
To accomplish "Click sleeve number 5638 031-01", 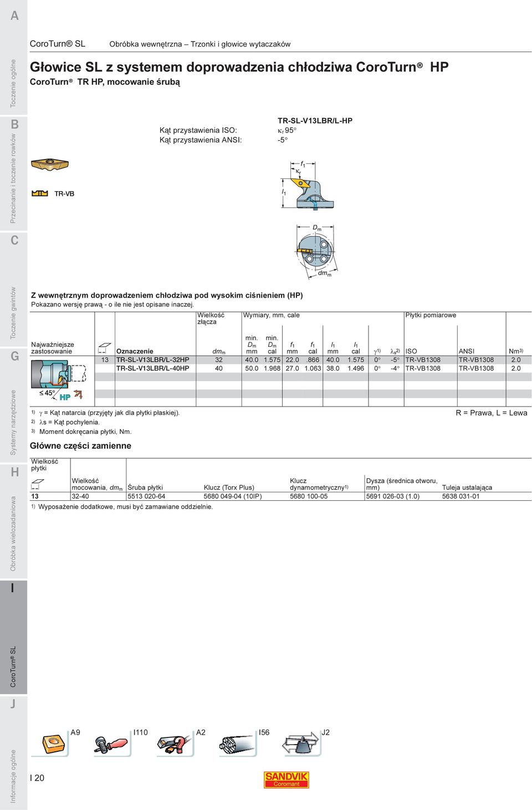I will (461, 496).
